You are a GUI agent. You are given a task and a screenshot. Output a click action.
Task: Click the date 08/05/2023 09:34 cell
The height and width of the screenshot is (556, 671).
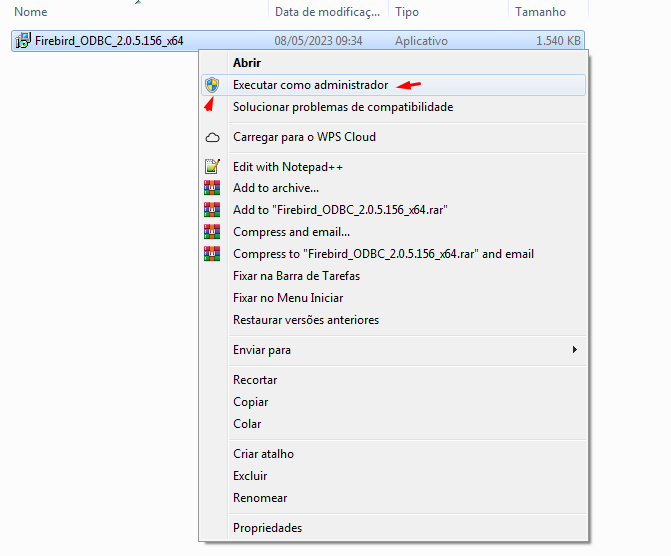(x=318, y=41)
